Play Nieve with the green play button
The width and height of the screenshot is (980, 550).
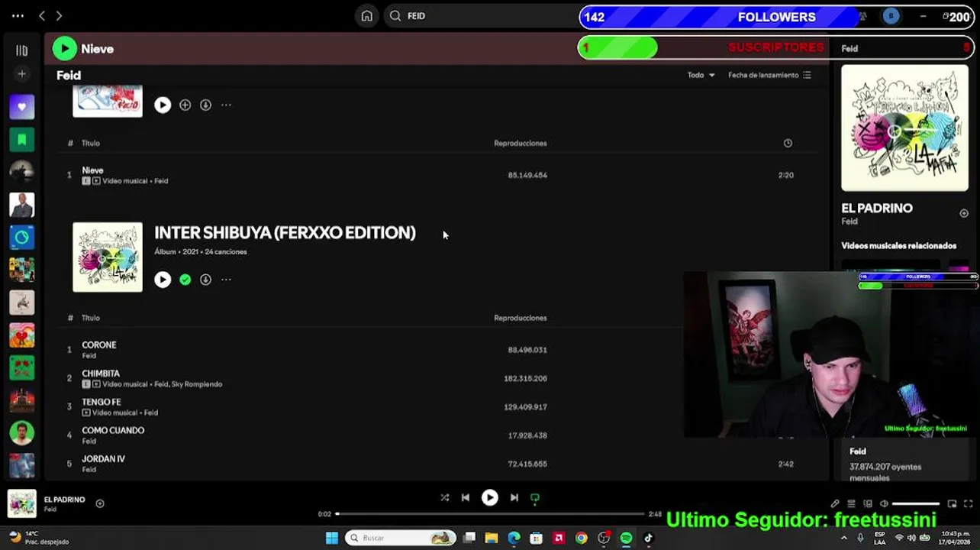[x=65, y=49]
